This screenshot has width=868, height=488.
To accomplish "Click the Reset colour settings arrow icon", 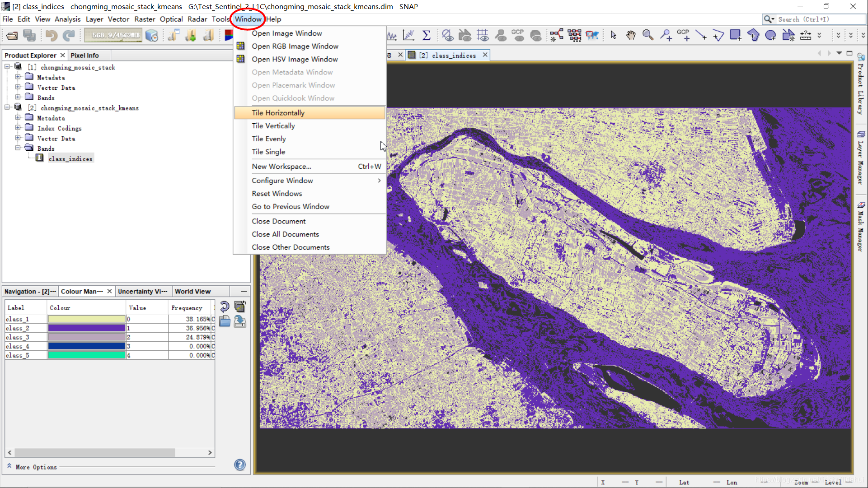I will click(x=225, y=307).
